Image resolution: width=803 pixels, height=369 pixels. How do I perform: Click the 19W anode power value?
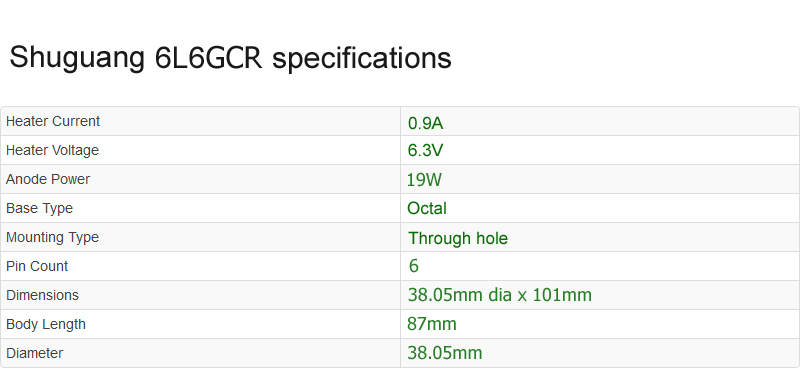click(x=424, y=180)
